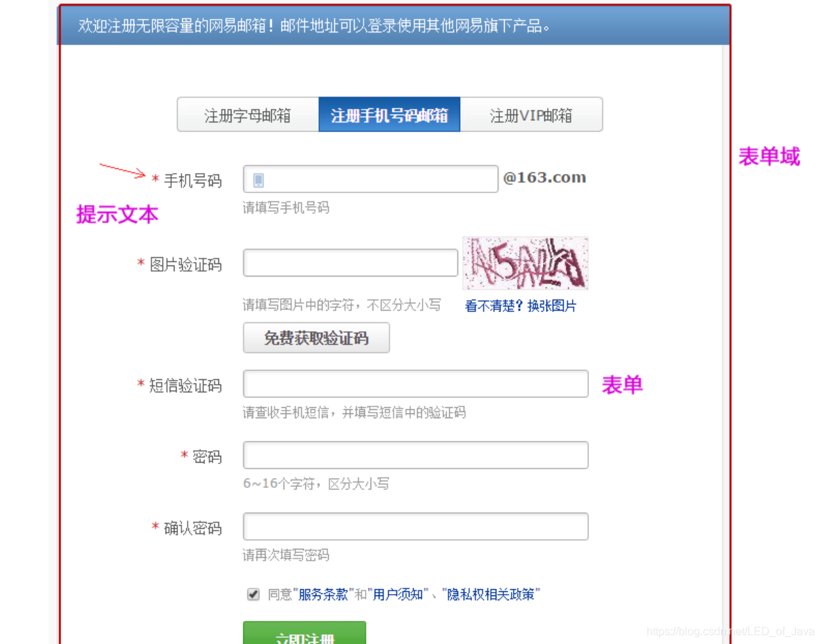Click the 确认密码 input field
The height and width of the screenshot is (644, 821).
tap(415, 527)
